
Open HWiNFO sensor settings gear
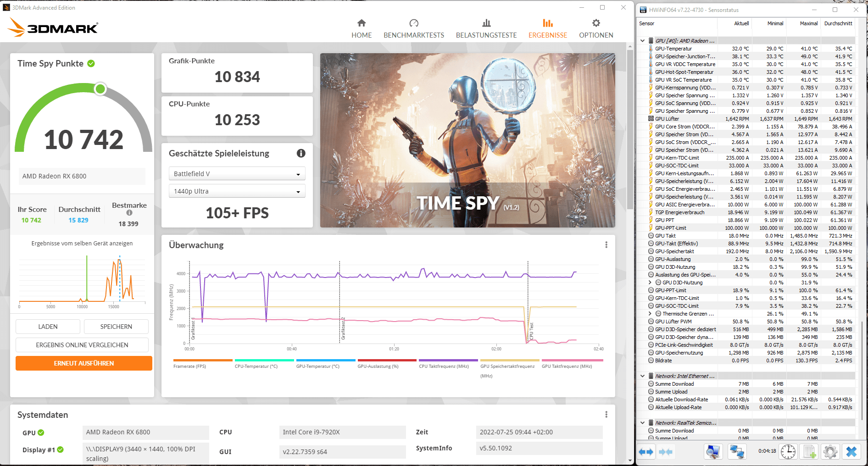[x=830, y=452]
